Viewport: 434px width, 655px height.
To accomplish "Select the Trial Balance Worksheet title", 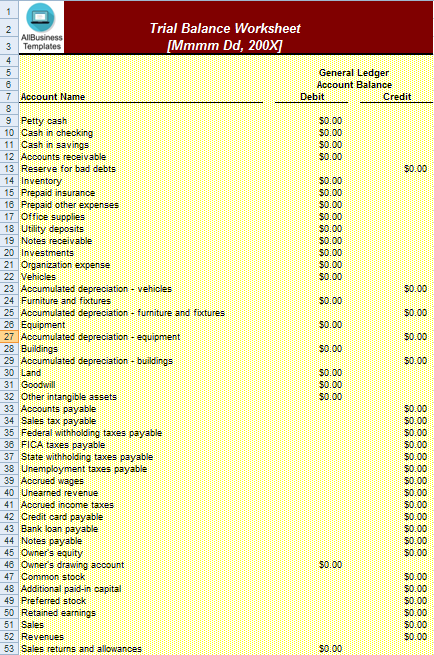I will tap(225, 28).
